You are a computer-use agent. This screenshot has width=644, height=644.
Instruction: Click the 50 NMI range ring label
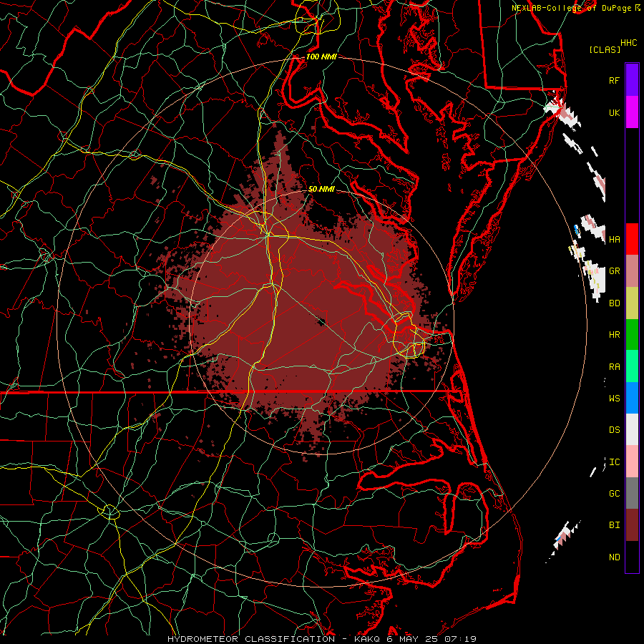(x=321, y=189)
